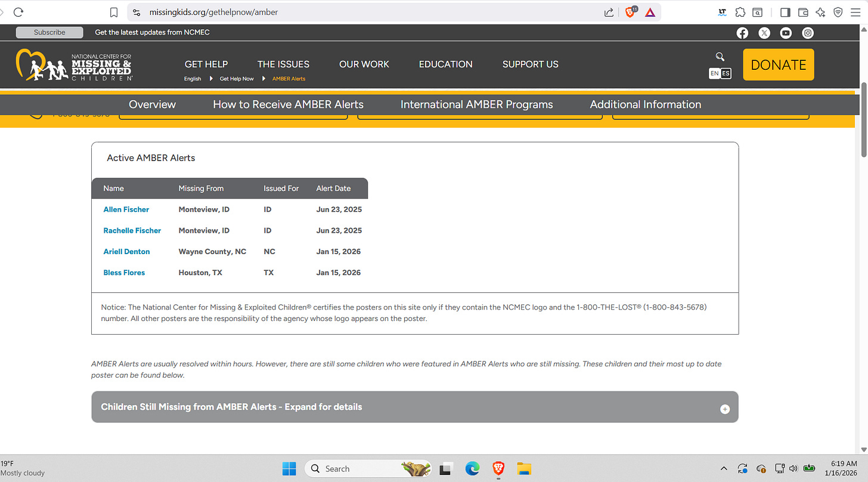Open the EDUCATION menu

coord(446,64)
